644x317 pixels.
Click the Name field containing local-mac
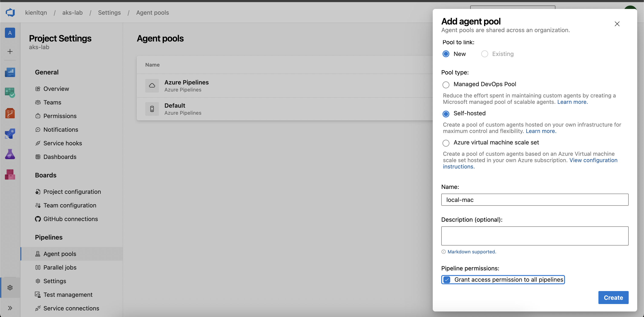tap(535, 200)
